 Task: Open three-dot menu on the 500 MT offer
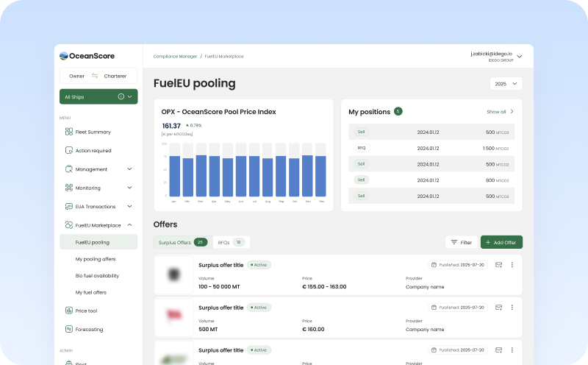(x=512, y=307)
